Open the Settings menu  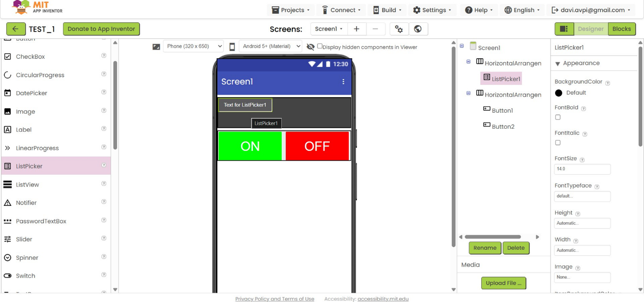pos(432,10)
